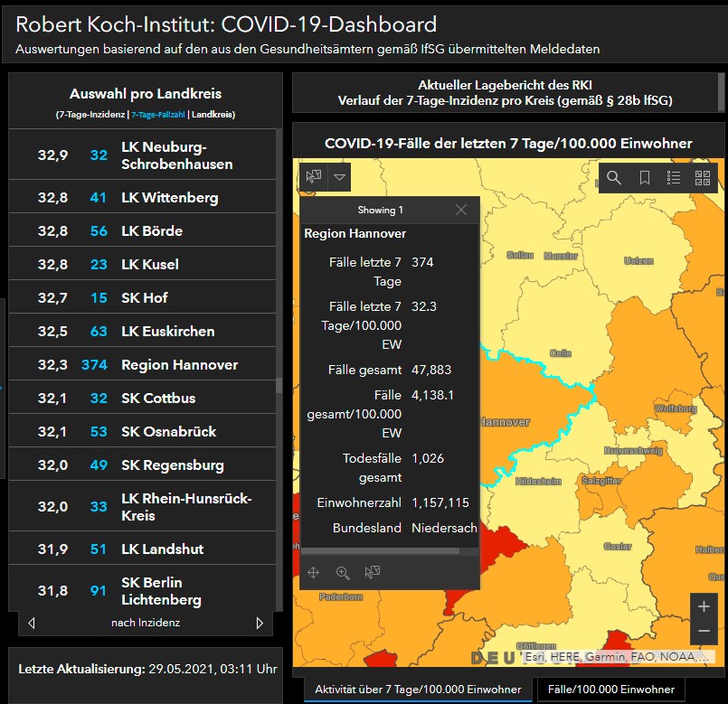Select Region Hannover row in list

(142, 364)
